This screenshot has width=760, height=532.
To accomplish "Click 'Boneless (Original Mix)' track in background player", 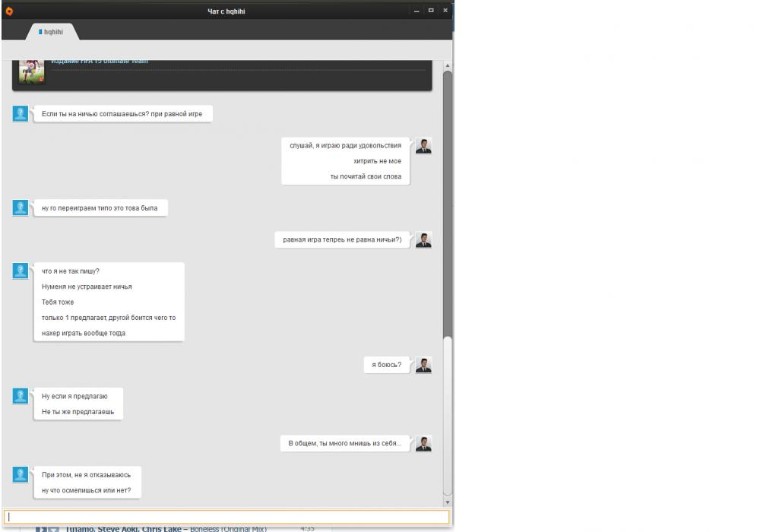I will [x=228, y=529].
